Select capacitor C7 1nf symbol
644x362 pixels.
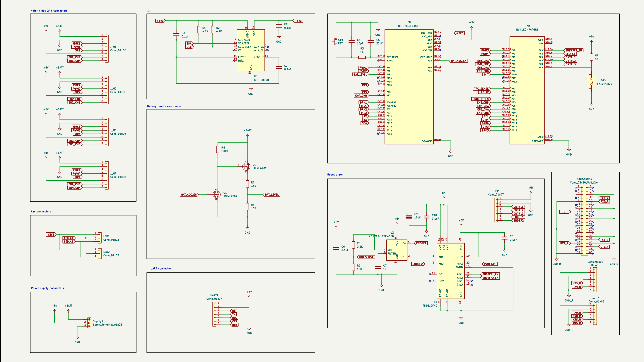(x=378, y=267)
